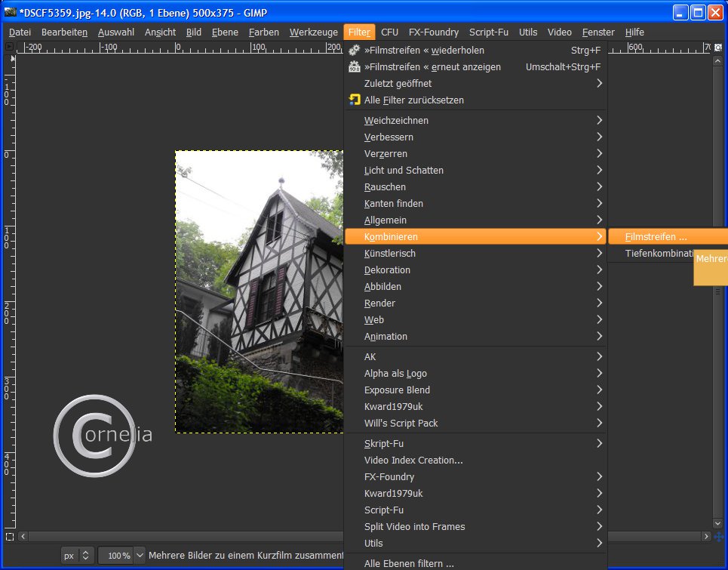Image resolution: width=728 pixels, height=570 pixels.
Task: Click the Alle Filter zurücksetzen icon
Action: pos(355,100)
